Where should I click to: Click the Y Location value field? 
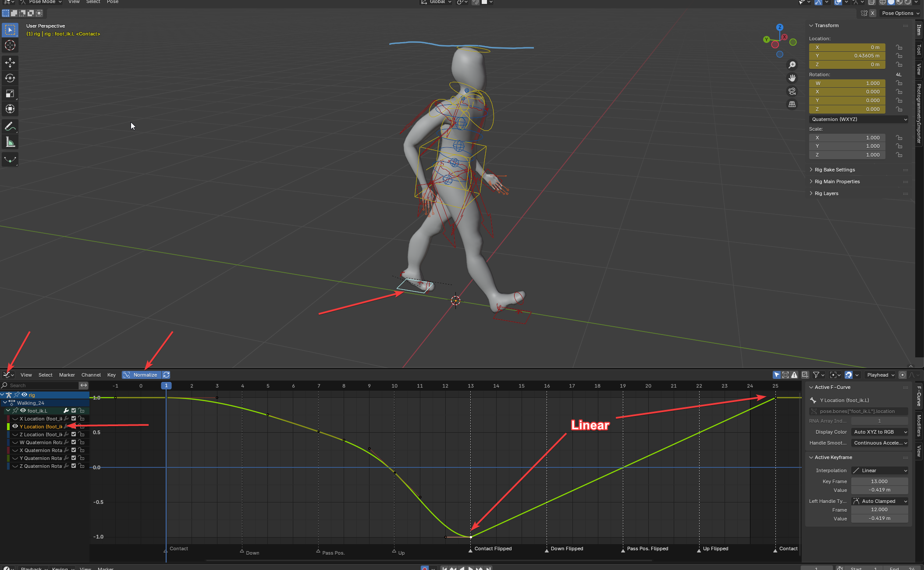[847, 56]
